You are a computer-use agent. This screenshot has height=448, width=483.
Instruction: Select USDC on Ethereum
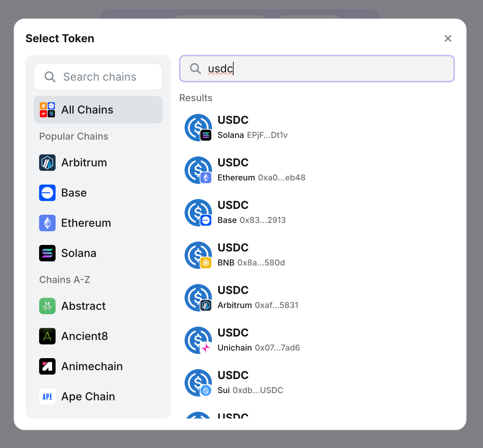pyautogui.click(x=317, y=170)
